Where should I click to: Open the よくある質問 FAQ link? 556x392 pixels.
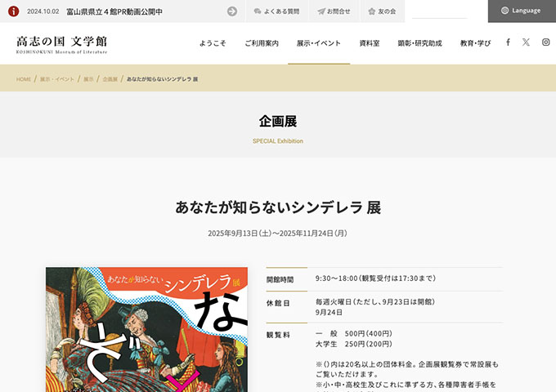click(276, 11)
